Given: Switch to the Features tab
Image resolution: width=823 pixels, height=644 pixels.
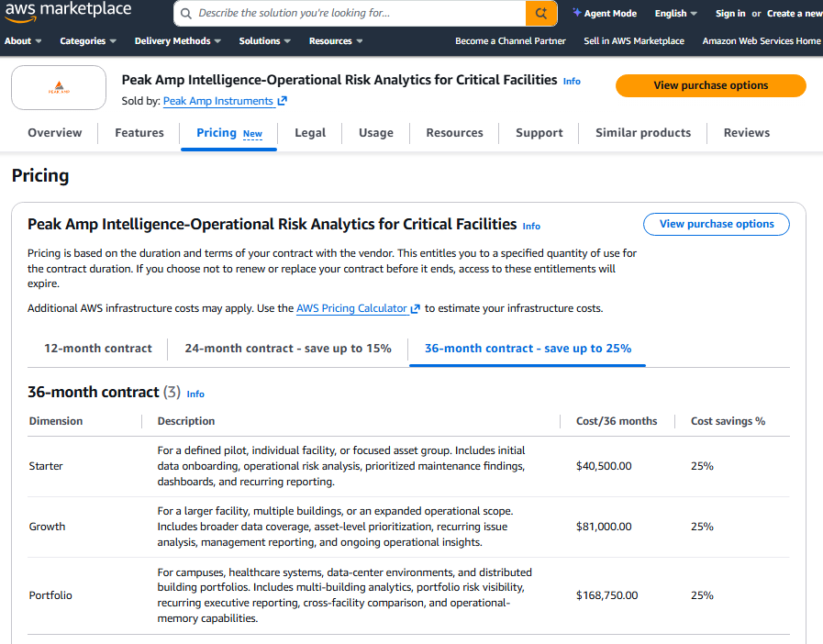Looking at the screenshot, I should click(x=139, y=133).
